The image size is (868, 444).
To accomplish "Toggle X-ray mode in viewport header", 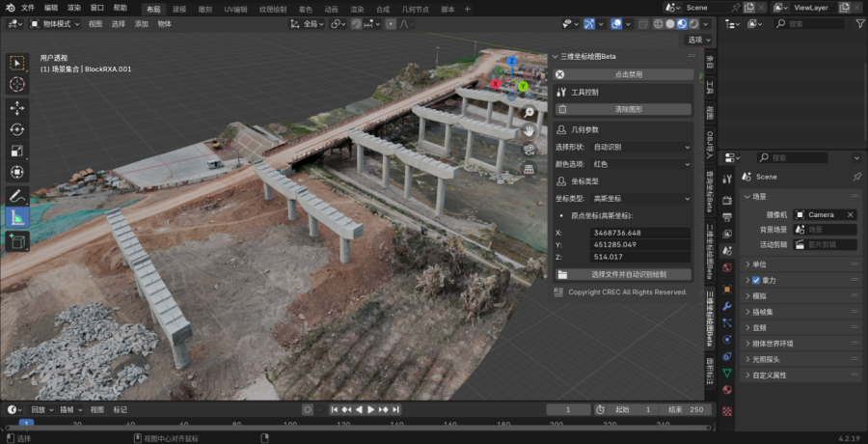I will pos(644,23).
